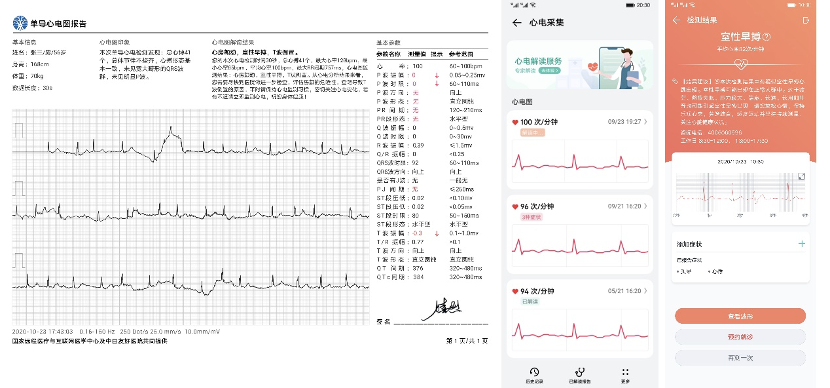
Task: Click red down arrow on P波振幅 row
Action: (x=437, y=76)
